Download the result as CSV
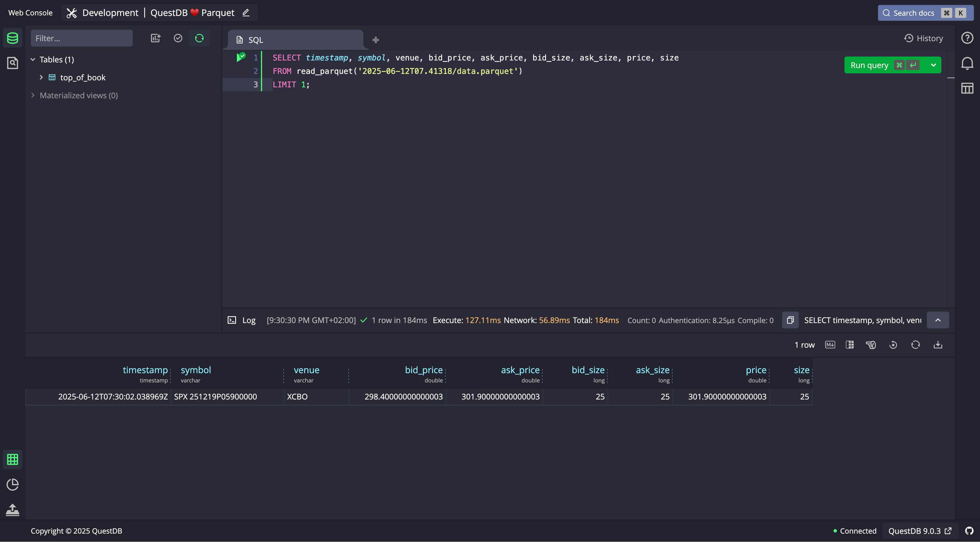 coord(938,345)
